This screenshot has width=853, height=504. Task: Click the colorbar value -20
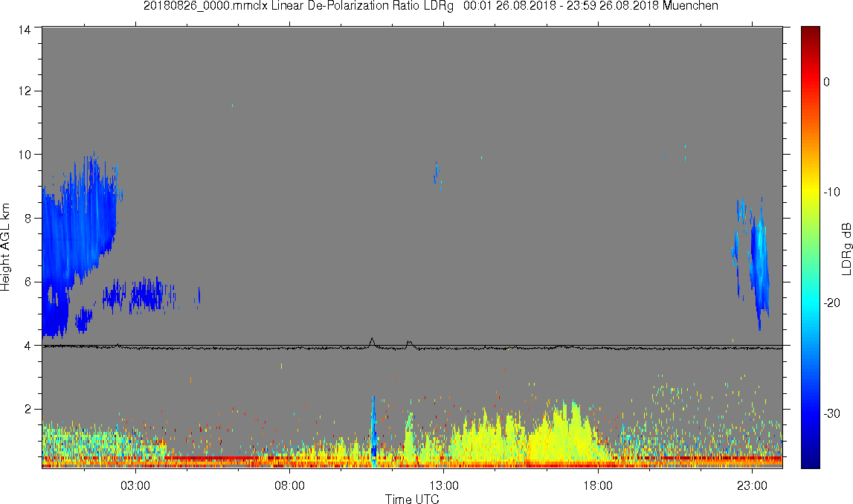(831, 303)
